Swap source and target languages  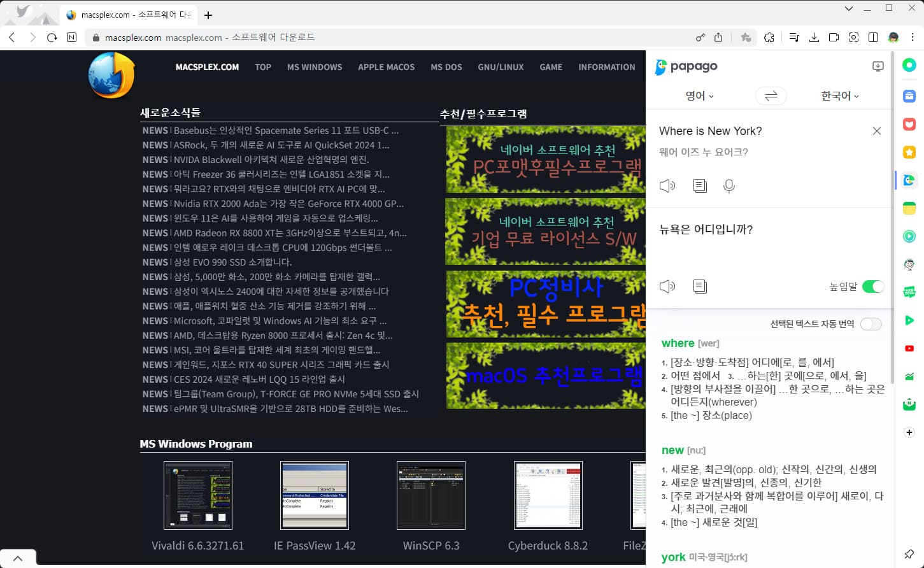[771, 96]
